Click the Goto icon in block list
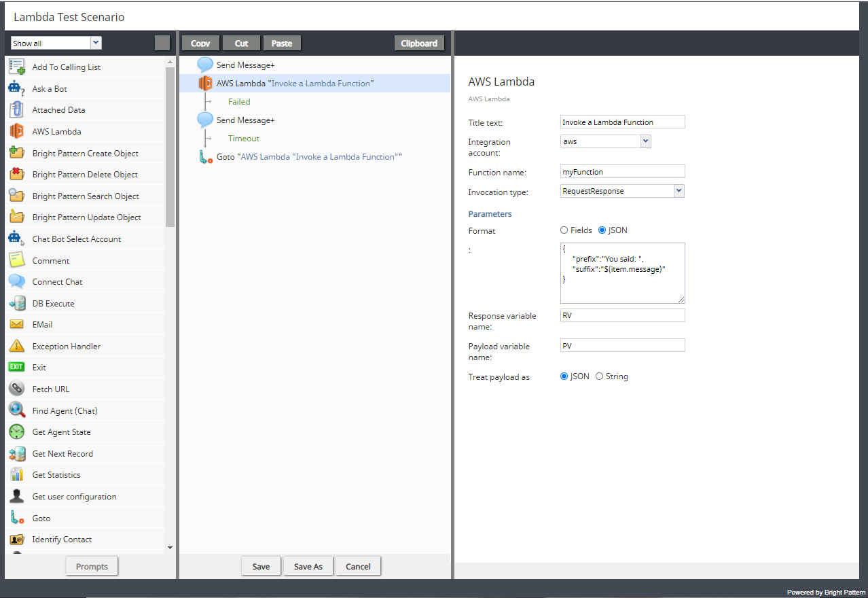The height and width of the screenshot is (598, 868). point(17,518)
